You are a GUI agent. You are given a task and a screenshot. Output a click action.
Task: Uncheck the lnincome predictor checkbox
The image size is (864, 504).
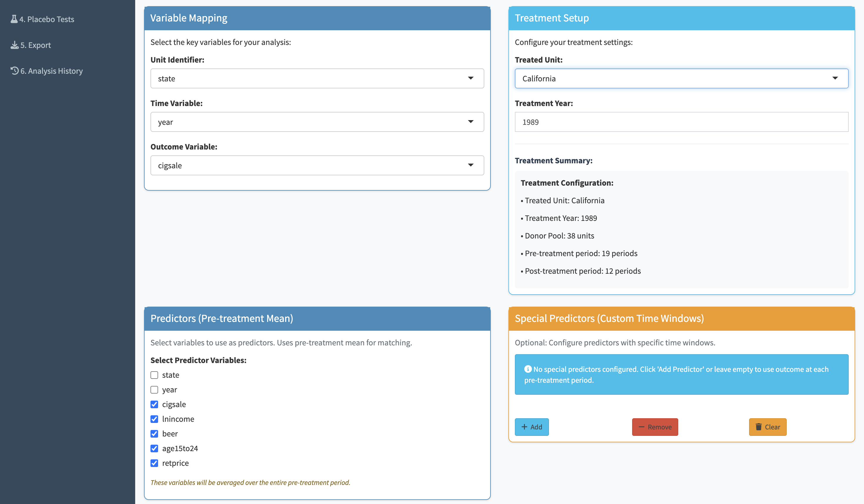coord(154,419)
